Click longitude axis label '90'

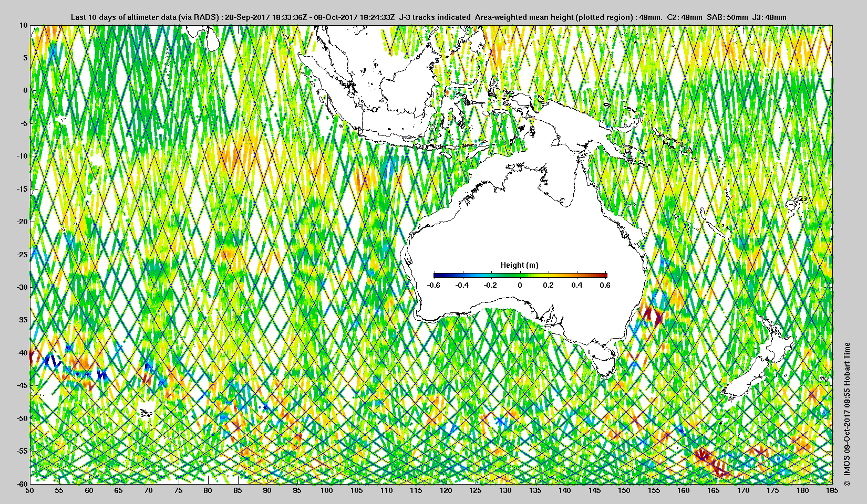[268, 490]
